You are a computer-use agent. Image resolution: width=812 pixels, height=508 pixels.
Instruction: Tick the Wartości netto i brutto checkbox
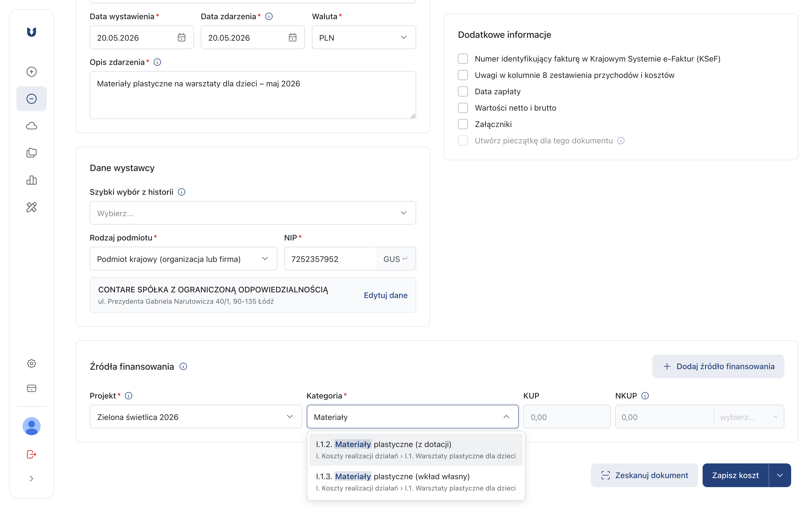[x=463, y=108]
